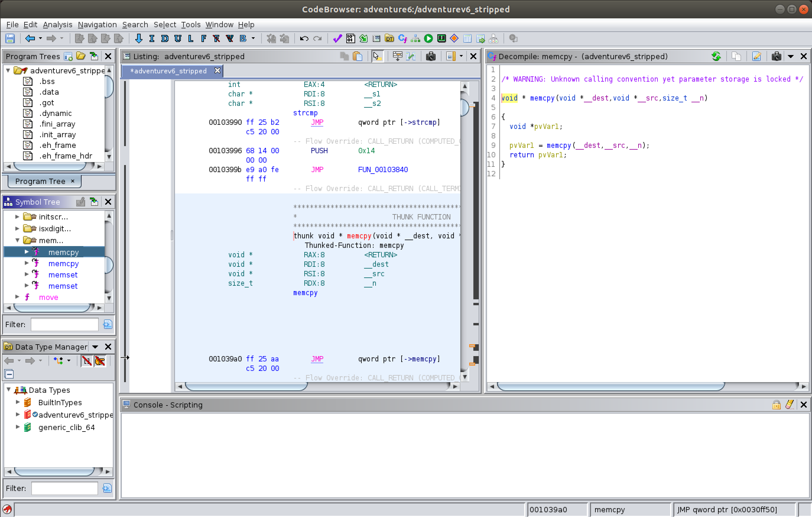Toggle Console scroll lock icon

(776, 405)
